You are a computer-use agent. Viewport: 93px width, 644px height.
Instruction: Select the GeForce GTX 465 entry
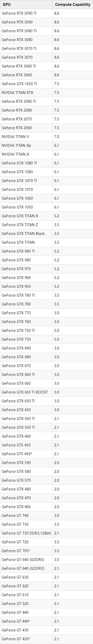16,507
